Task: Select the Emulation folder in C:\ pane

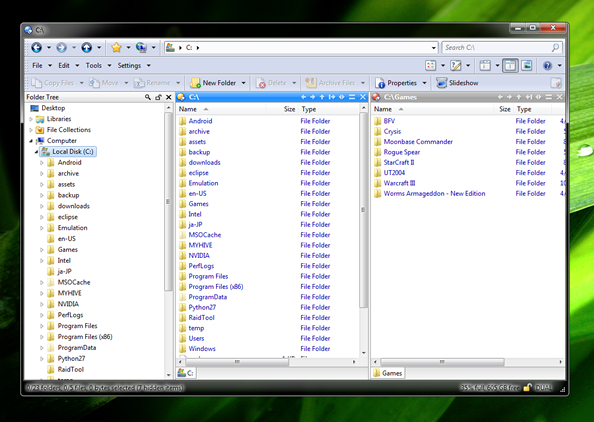Action: pos(203,183)
